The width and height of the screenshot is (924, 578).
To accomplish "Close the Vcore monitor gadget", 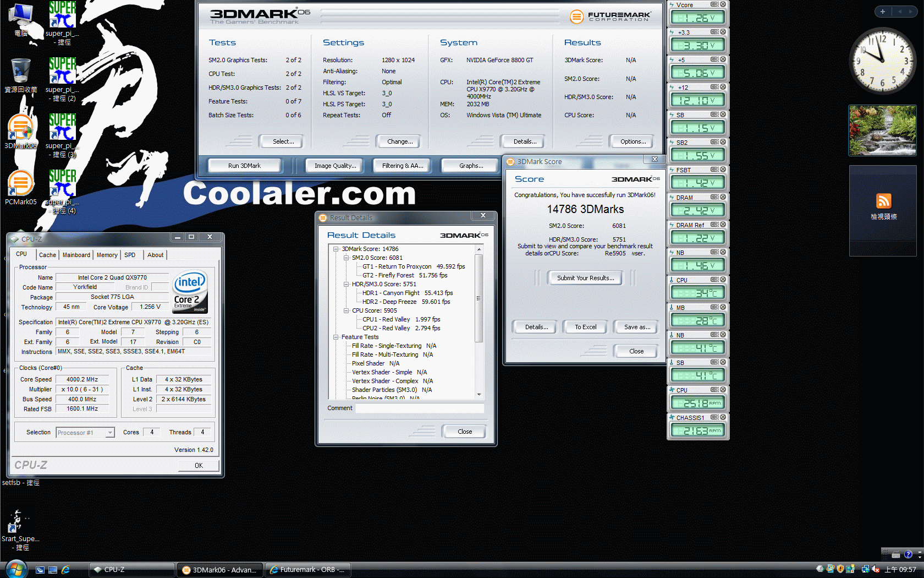I will (723, 4).
